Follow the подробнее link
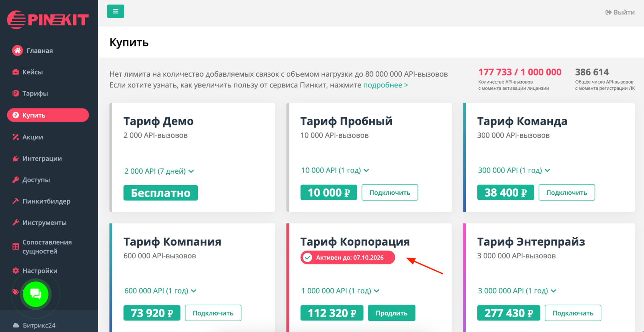 tap(385, 85)
